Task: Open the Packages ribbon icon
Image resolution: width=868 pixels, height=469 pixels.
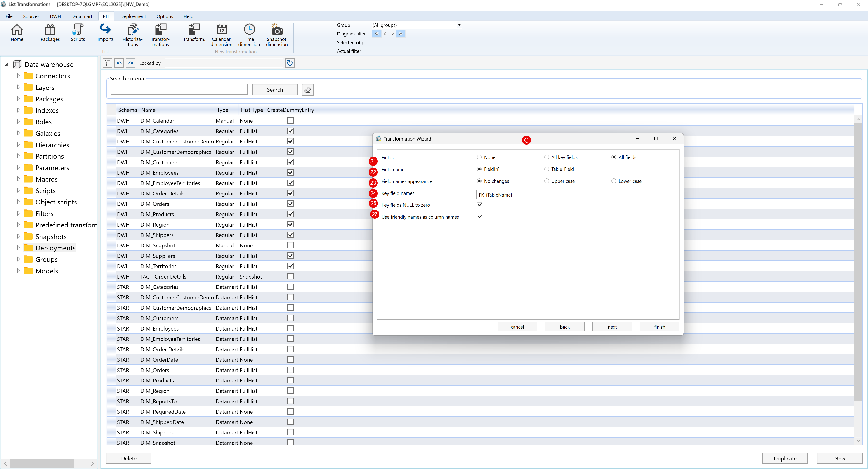Action: pyautogui.click(x=50, y=30)
